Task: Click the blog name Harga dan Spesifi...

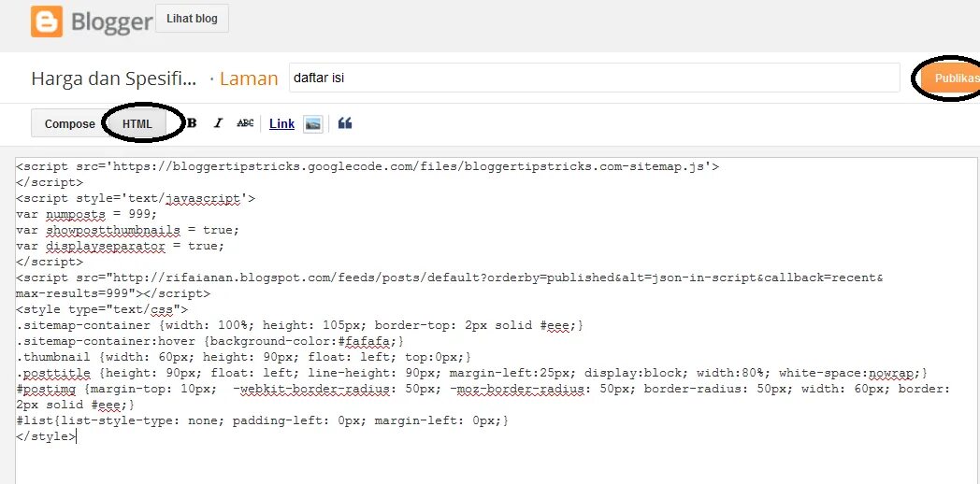Action: click(114, 78)
